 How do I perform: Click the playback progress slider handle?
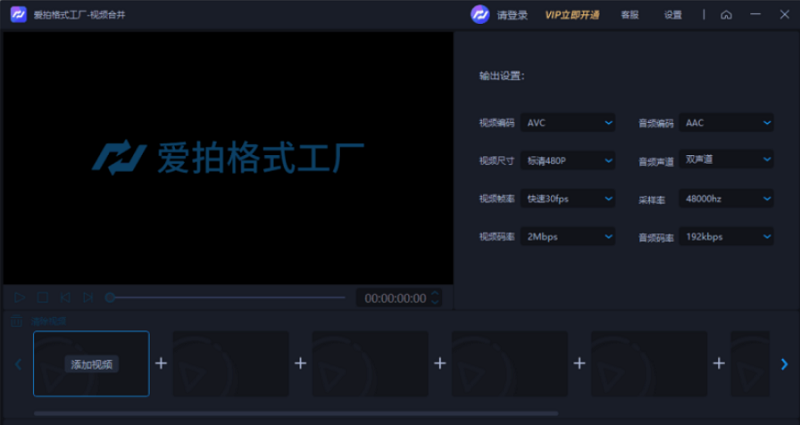click(110, 297)
